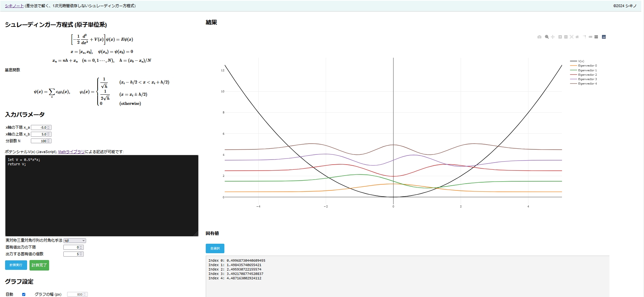Toggle Eigenvector 1 in the legend
Image resolution: width=644 pixels, height=297 pixels.
coord(583,70)
